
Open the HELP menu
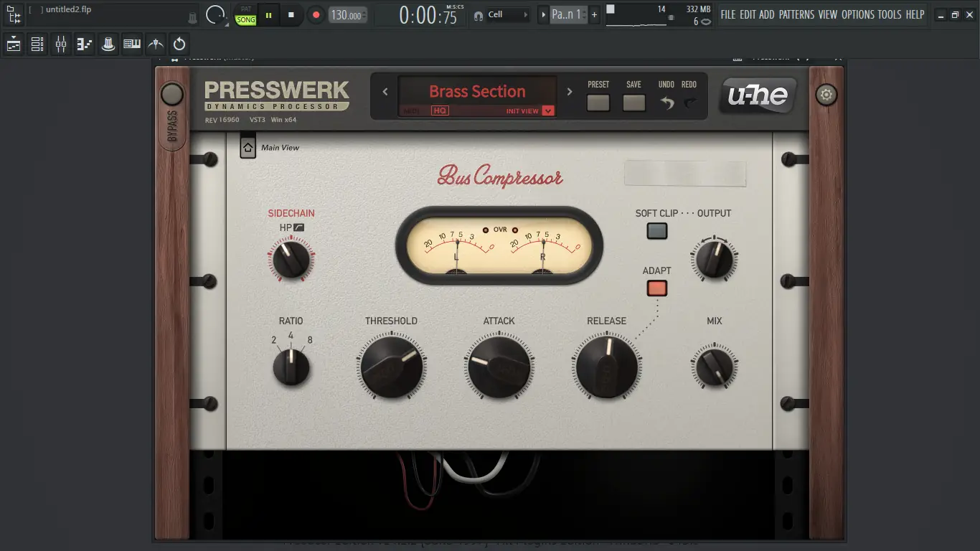(915, 14)
